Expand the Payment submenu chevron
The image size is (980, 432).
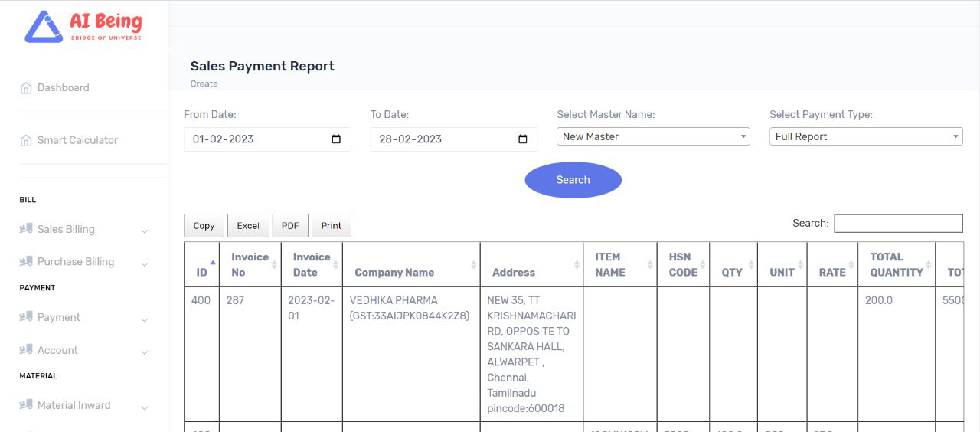(x=145, y=319)
